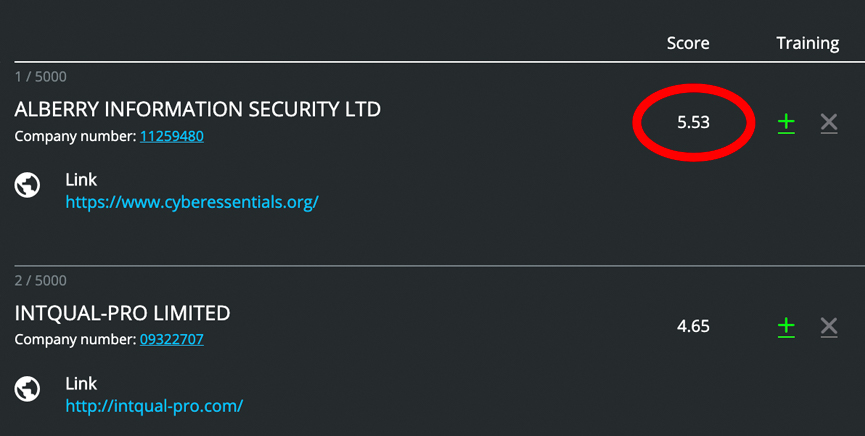The width and height of the screenshot is (865, 436).
Task: Open company number 11259480 link
Action: coord(172,136)
